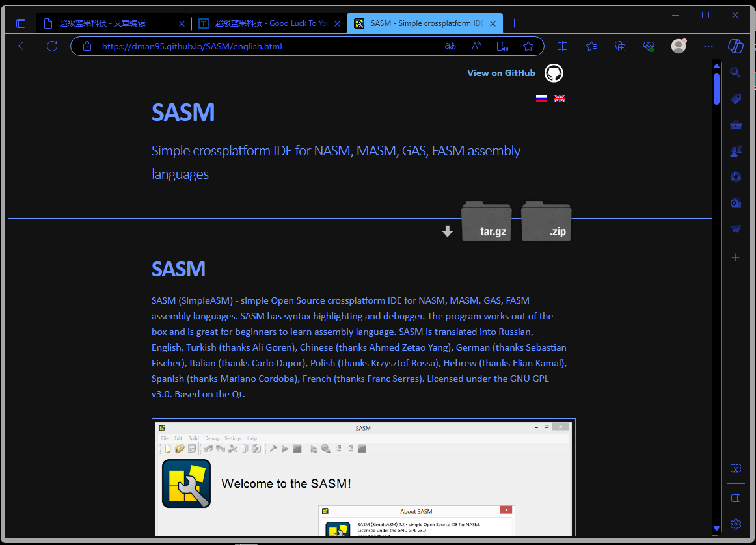Open sidebar tools briefcase
The width and height of the screenshot is (756, 545).
point(736,126)
